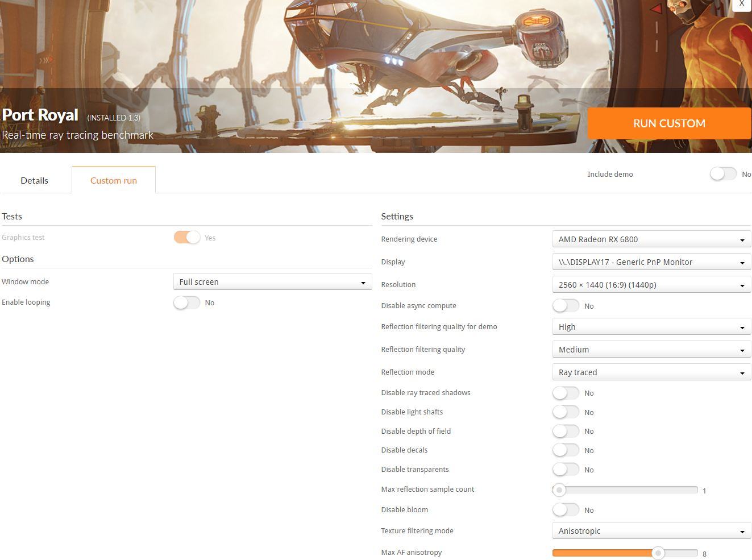This screenshot has height=560, width=752.
Task: Open the Window mode dropdown
Action: tap(273, 282)
